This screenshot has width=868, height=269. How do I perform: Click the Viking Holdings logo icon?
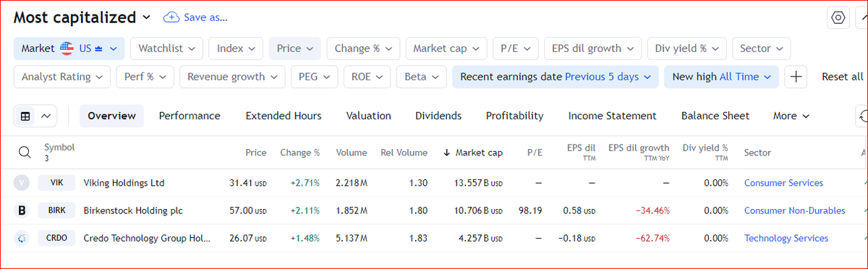pyautogui.click(x=22, y=183)
